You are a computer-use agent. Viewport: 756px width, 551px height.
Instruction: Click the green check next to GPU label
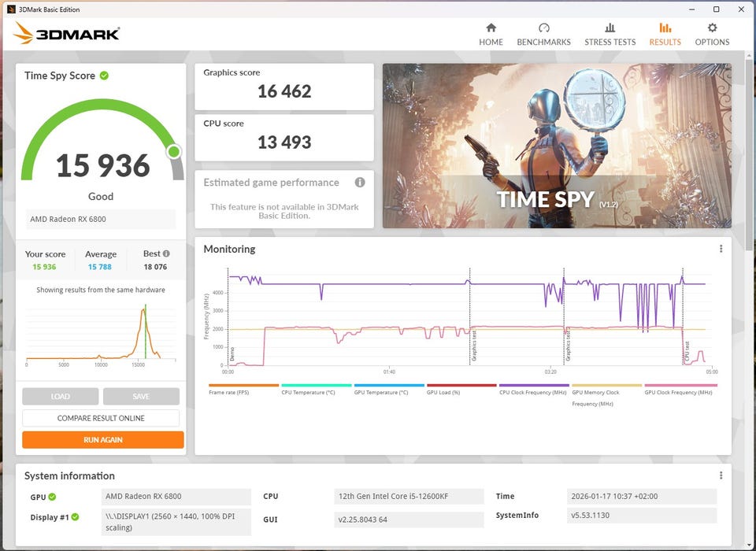(x=52, y=497)
